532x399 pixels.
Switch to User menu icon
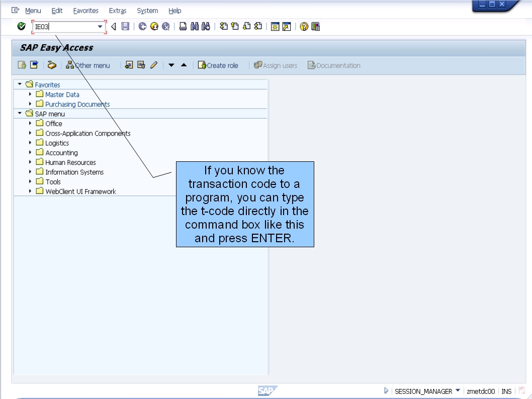(22, 65)
